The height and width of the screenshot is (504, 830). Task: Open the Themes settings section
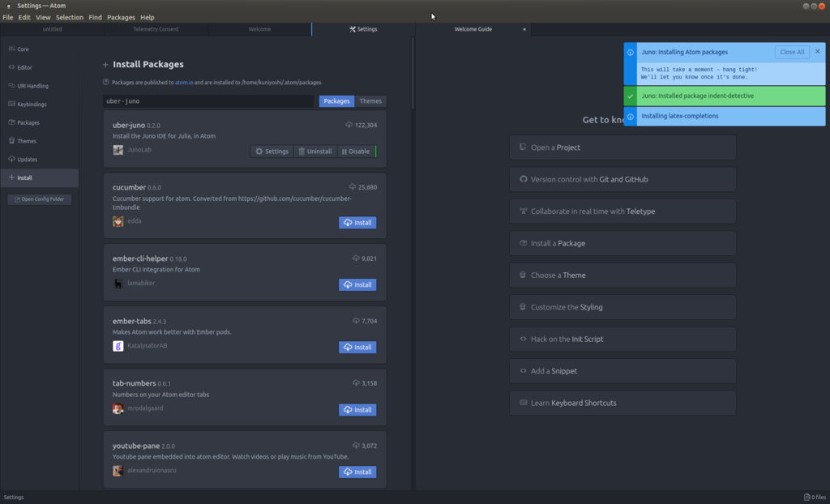11,140
